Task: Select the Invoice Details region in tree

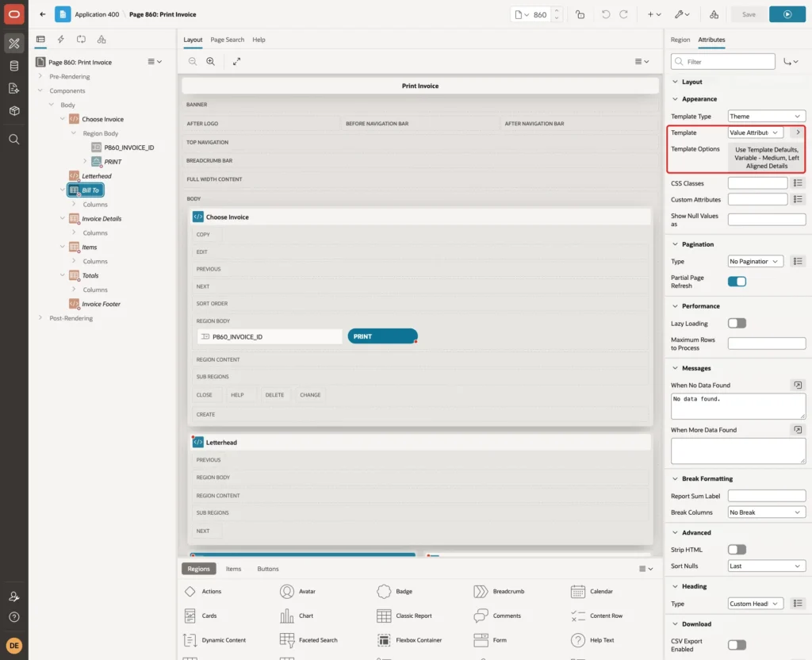Action: (101, 219)
